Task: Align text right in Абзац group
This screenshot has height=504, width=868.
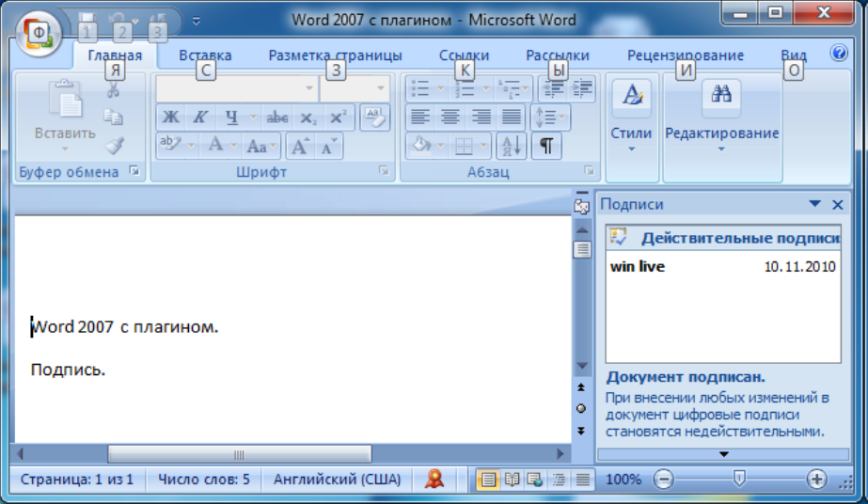Action: 481,118
